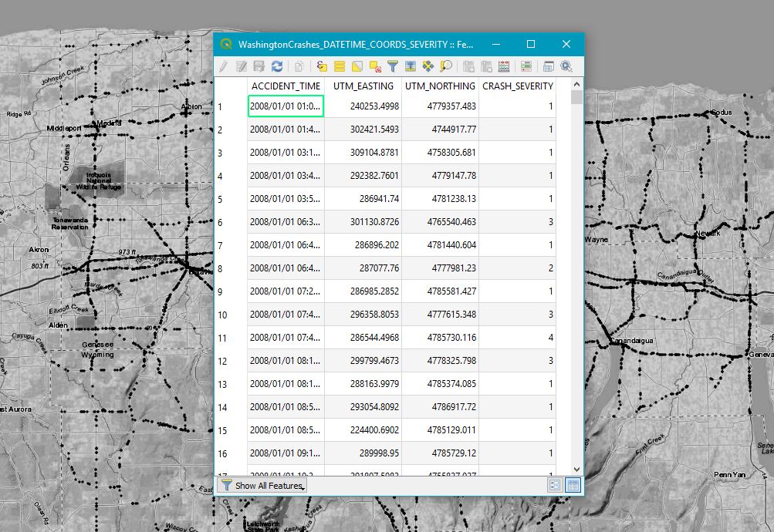This screenshot has width=774, height=532.
Task: Zoom map to selected rows
Action: pyautogui.click(x=445, y=67)
